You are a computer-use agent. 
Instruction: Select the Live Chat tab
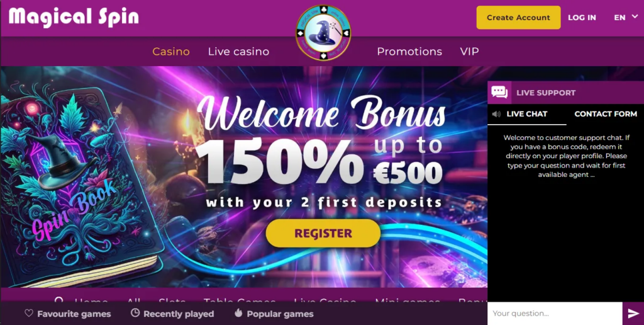[526, 114]
